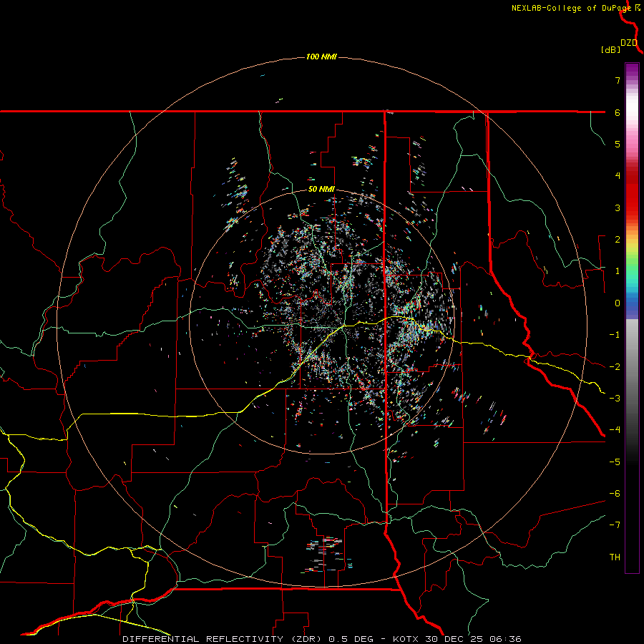Click the 50 NMI range ring label
This screenshot has width=644, height=644.
(321, 190)
